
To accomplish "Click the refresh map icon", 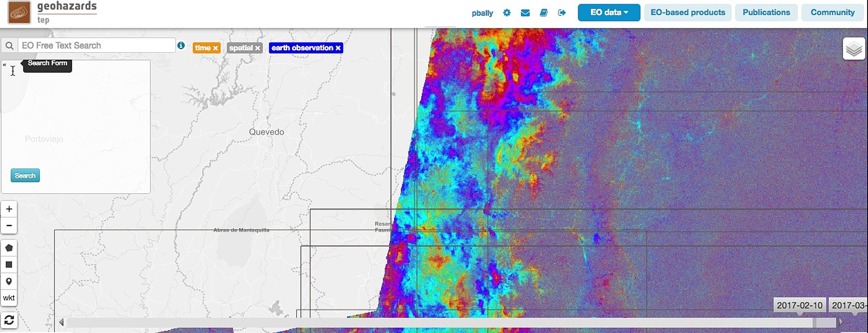I will tap(9, 320).
